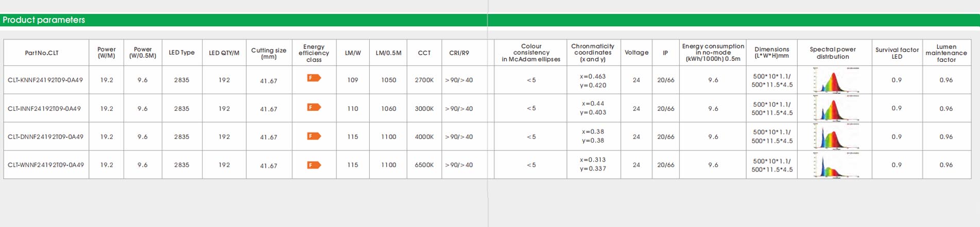Click the energy class F icon for 2700K row

314,78
